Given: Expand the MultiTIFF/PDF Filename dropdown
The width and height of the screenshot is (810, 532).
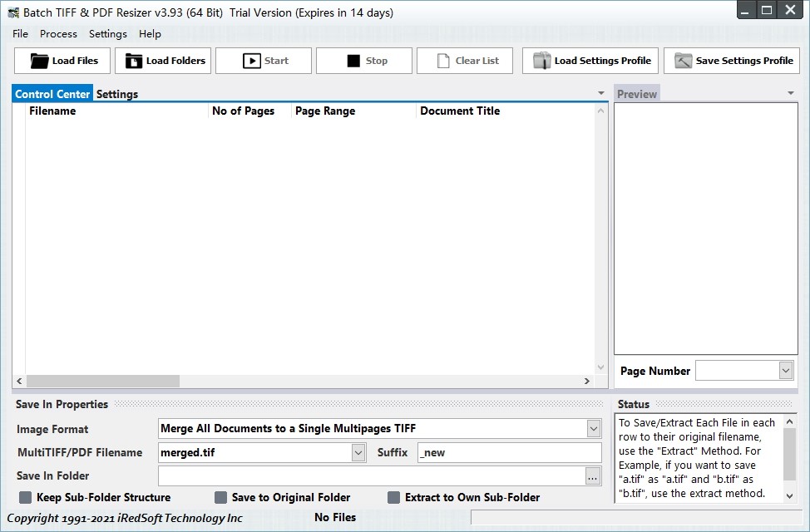Looking at the screenshot, I should [358, 452].
